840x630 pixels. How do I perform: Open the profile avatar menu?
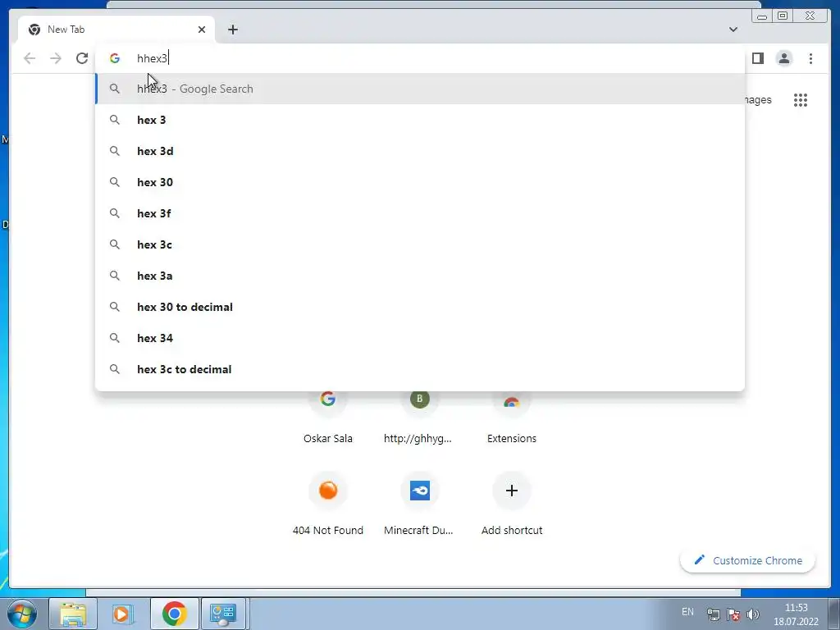(783, 58)
